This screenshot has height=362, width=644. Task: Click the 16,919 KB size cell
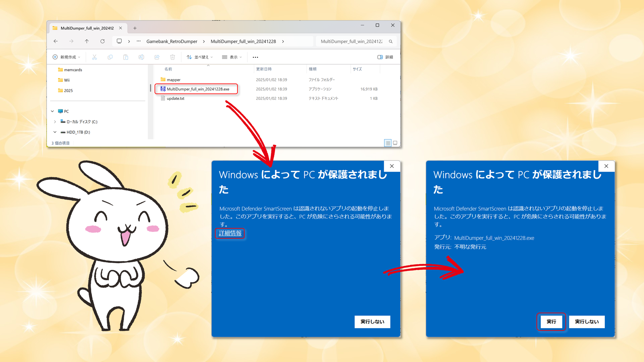[x=369, y=89]
